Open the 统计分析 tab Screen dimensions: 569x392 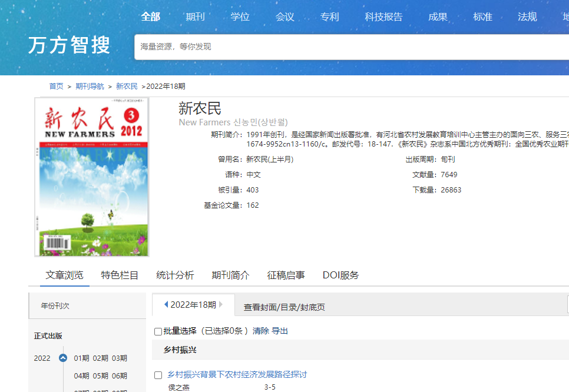point(175,275)
